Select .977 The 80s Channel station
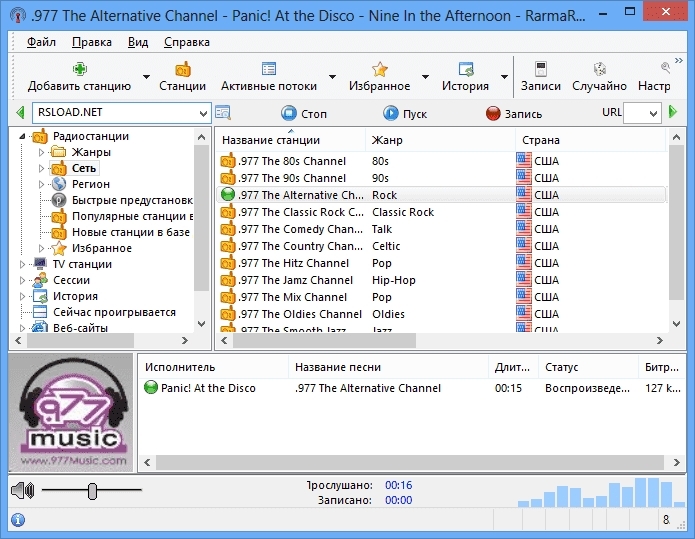This screenshot has width=695, height=539. (x=292, y=161)
